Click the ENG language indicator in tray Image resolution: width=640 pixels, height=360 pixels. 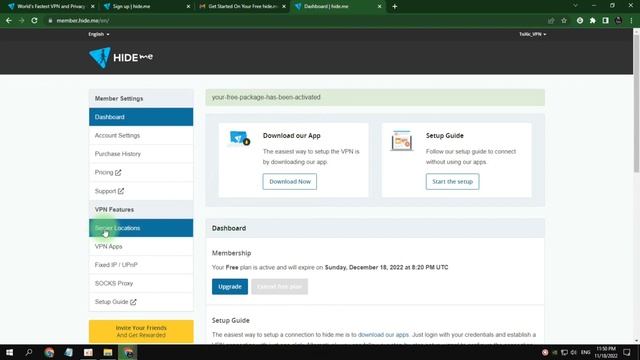[x=586, y=352]
